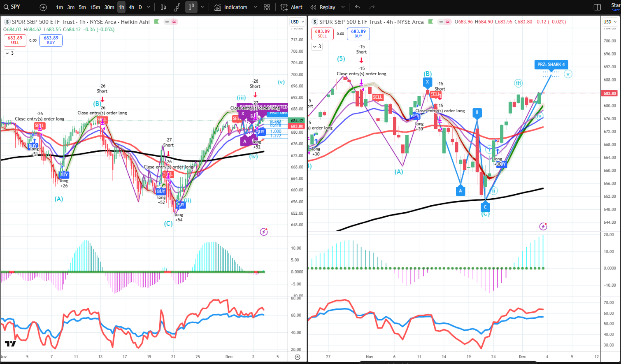Screen dimensions: 621x364
Task: Click the red 683.80 price label on right axis
Action: (x=609, y=93)
